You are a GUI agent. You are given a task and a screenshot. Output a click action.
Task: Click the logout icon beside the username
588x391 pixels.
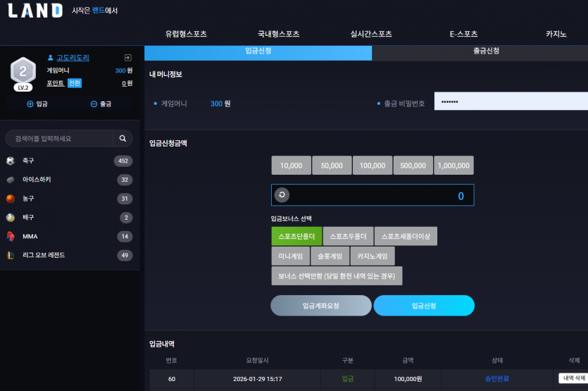pyautogui.click(x=128, y=57)
